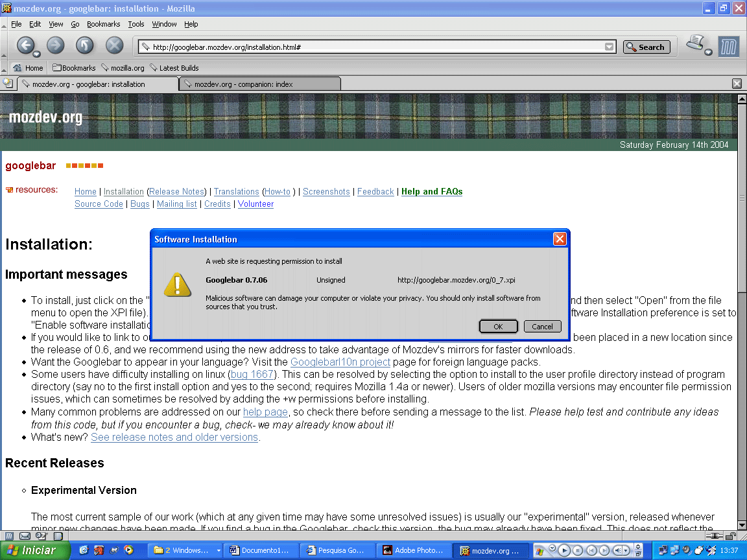This screenshot has width=747, height=560.
Task: Expand the grouped Windows taskbar button dropdown
Action: click(x=219, y=550)
